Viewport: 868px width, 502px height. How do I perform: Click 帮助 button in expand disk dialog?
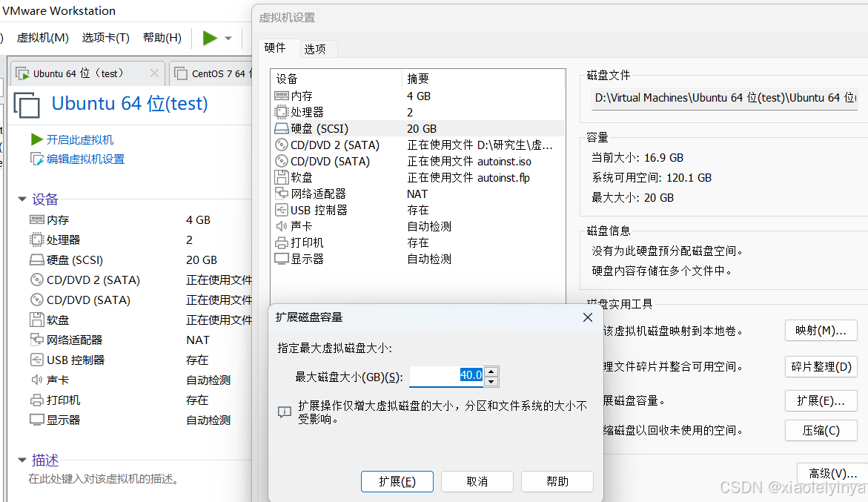pyautogui.click(x=557, y=481)
